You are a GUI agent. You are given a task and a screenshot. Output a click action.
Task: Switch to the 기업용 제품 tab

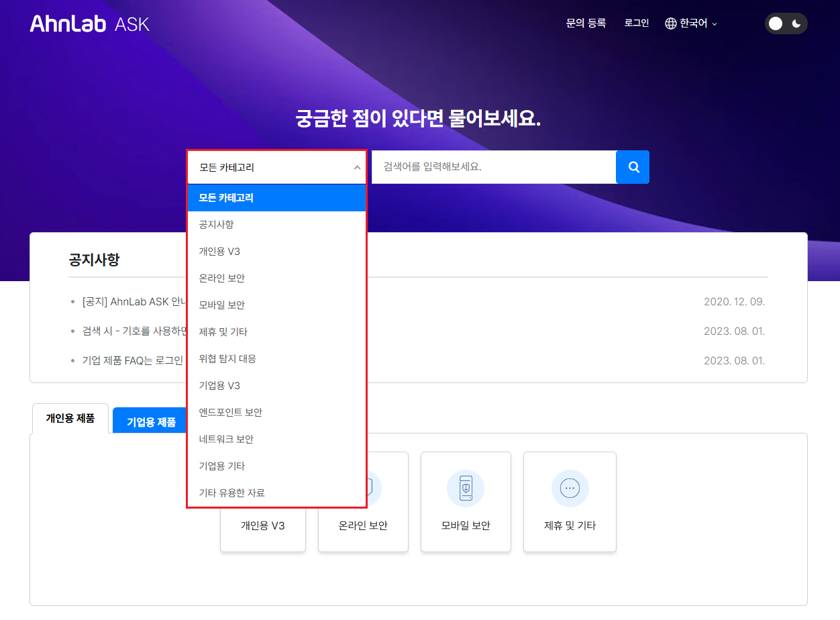(x=151, y=422)
